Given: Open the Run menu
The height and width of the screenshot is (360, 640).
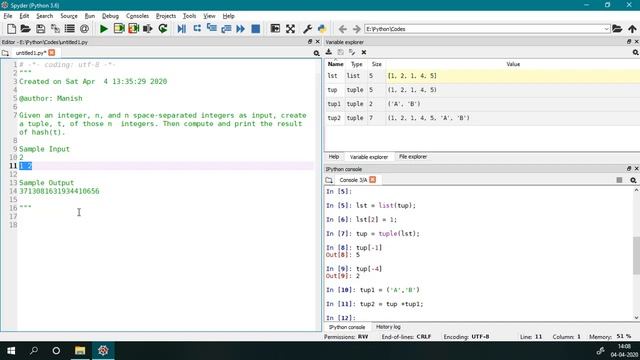Looking at the screenshot, I should (90, 16).
